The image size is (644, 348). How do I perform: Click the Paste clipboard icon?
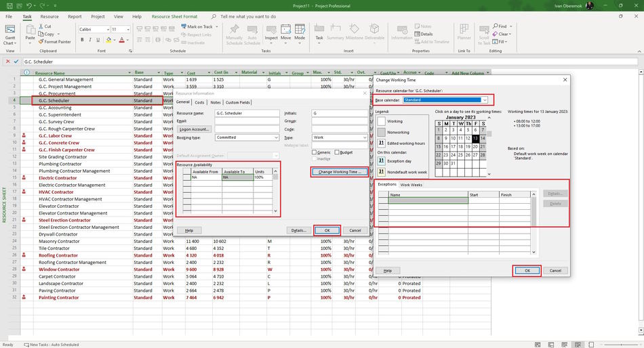tap(30, 30)
